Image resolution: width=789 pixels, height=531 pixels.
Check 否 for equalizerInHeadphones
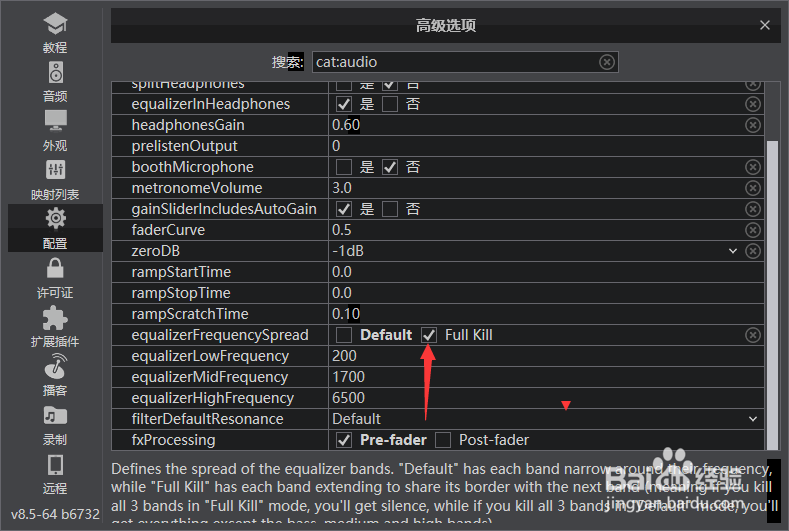tap(390, 104)
